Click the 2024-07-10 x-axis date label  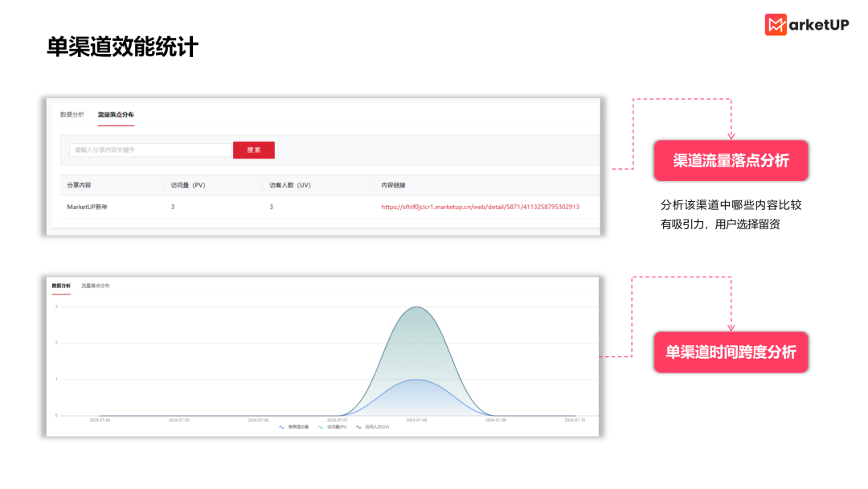(575, 421)
